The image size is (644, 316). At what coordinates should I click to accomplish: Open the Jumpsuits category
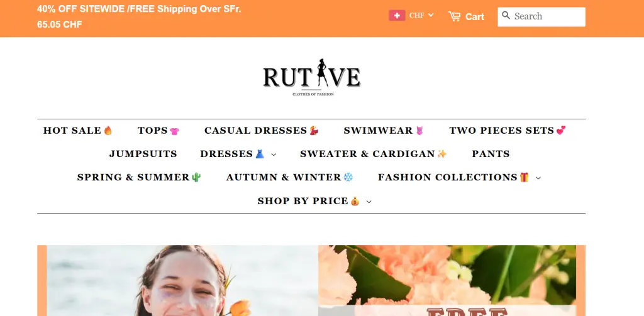click(143, 154)
